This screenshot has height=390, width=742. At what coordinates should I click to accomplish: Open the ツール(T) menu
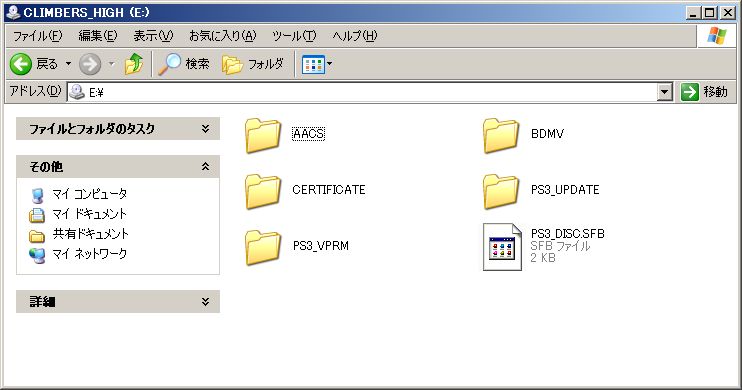pyautogui.click(x=294, y=36)
